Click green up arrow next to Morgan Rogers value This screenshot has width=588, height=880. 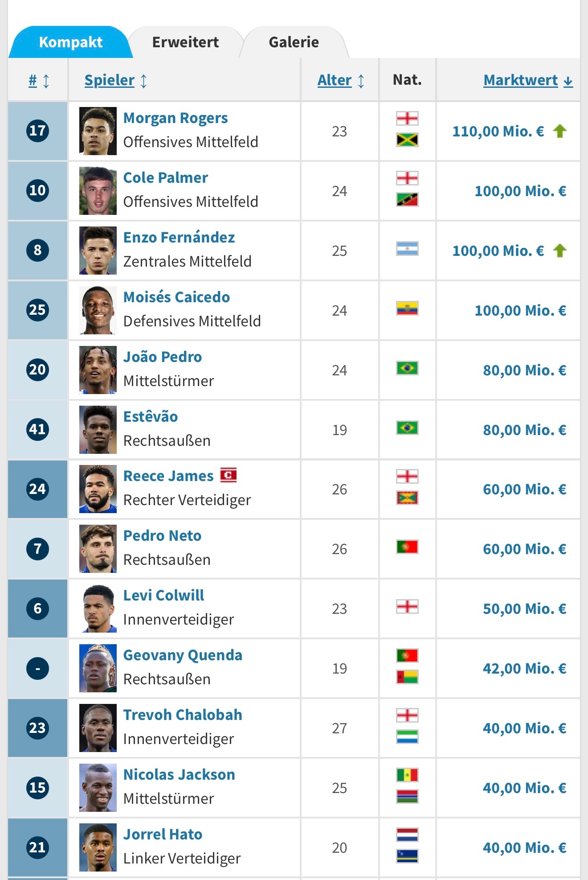coord(560,131)
